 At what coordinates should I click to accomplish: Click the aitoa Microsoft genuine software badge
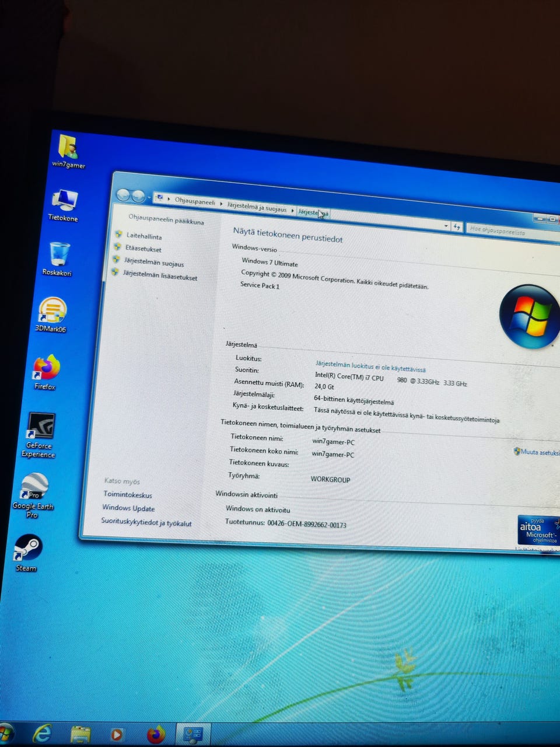(538, 530)
